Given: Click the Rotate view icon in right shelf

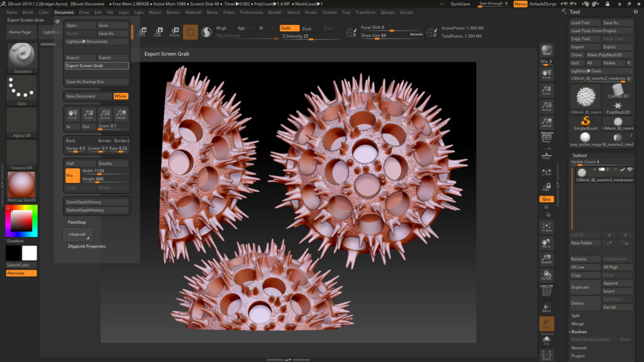Looking at the screenshot, I should [x=547, y=275].
